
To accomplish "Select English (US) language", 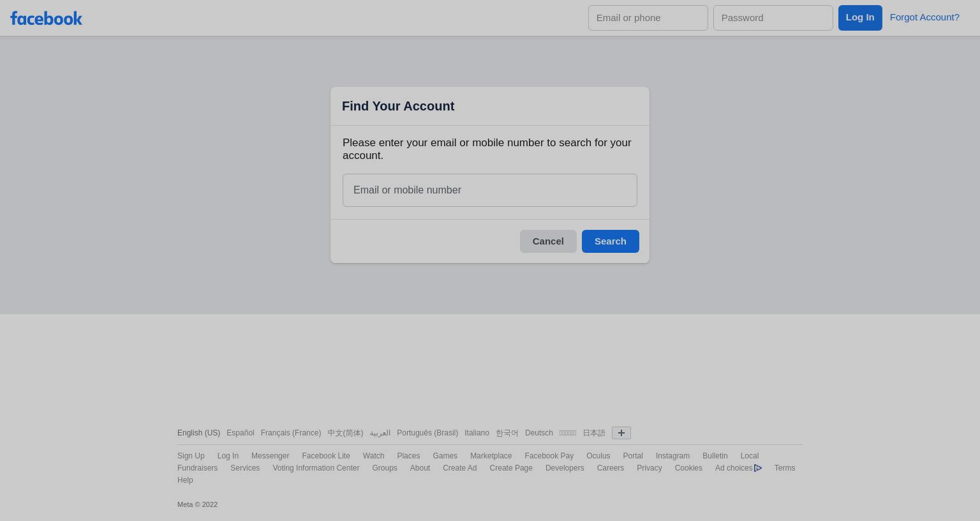I will (198, 433).
